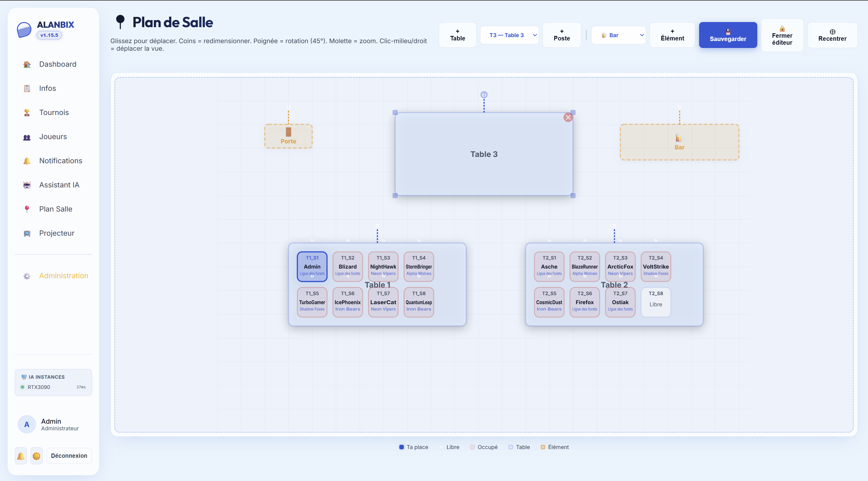
Task: Click the Admin avatar circle
Action: (27, 424)
